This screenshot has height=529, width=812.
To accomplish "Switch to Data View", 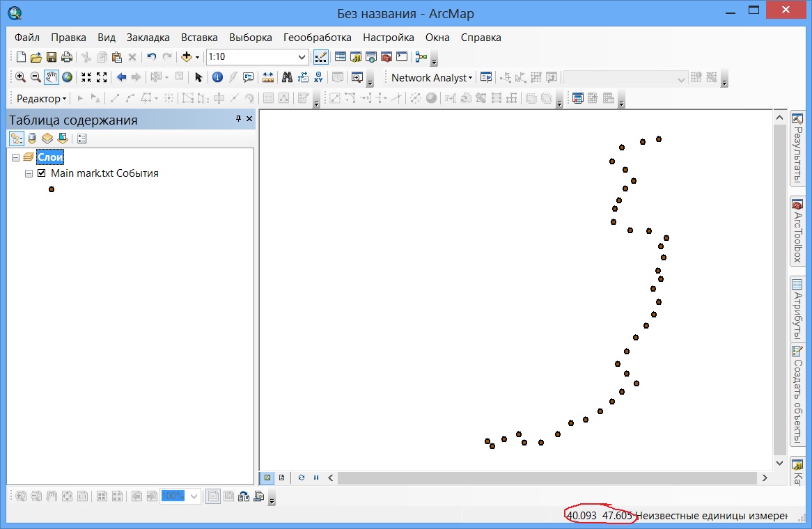I will pos(267,477).
